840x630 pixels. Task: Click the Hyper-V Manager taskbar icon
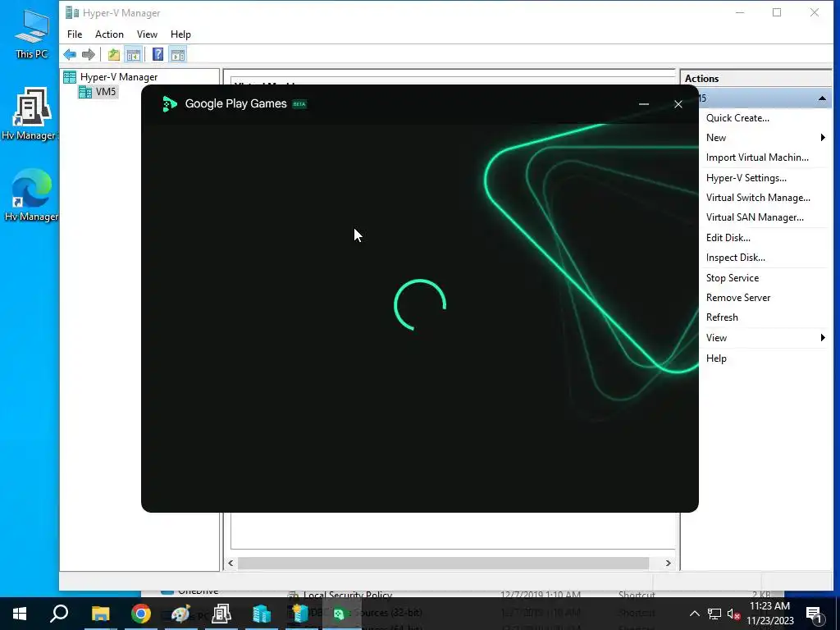[x=262, y=614]
